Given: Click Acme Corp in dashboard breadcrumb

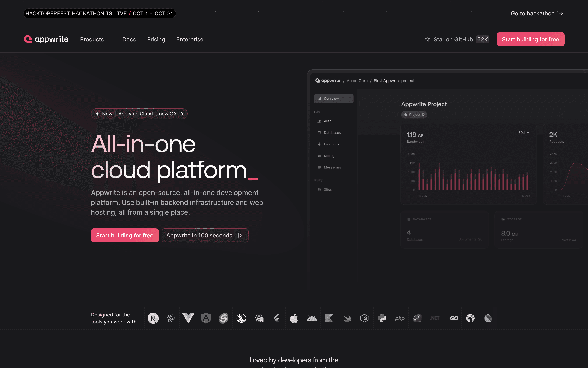Looking at the screenshot, I should click(x=357, y=81).
